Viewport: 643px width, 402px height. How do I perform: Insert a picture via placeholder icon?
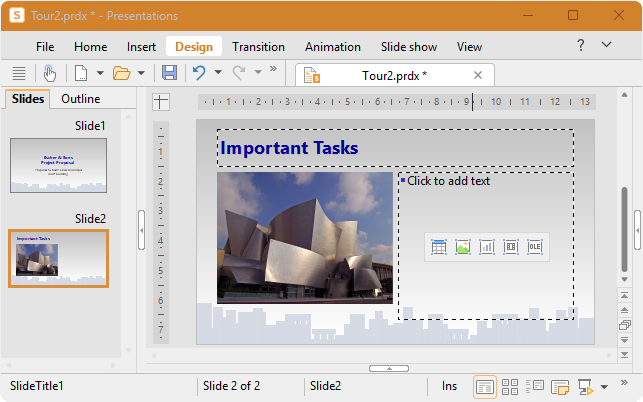pos(463,247)
